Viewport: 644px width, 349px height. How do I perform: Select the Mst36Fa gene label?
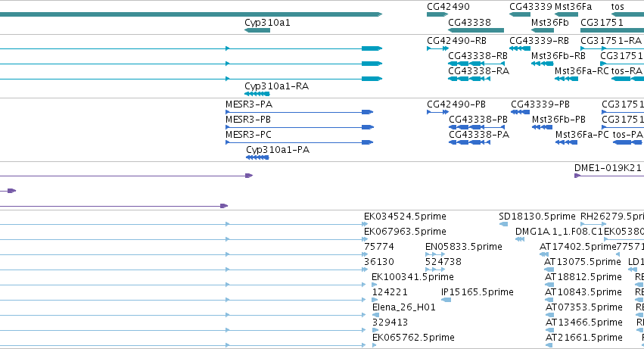tap(573, 7)
